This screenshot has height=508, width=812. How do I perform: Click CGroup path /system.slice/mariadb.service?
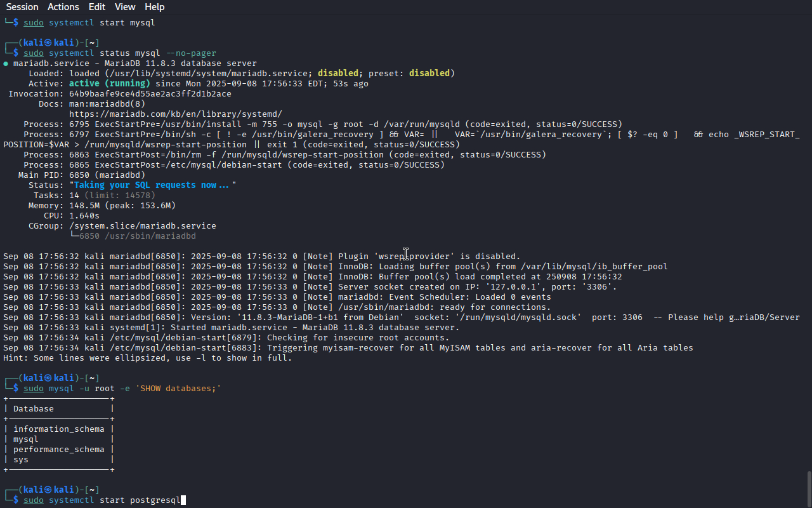[143, 225]
